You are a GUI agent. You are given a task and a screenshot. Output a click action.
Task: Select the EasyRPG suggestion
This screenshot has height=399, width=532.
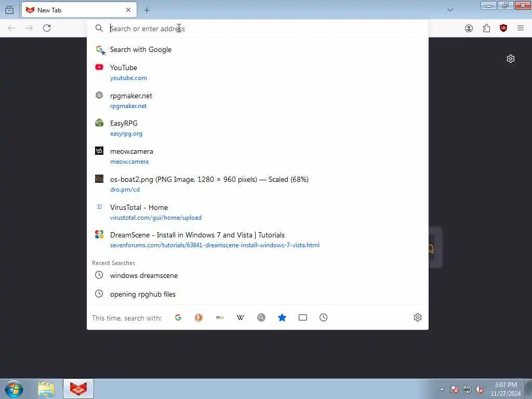coord(258,128)
